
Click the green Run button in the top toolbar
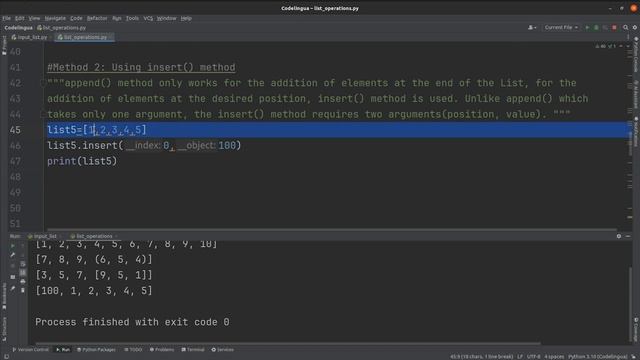click(587, 27)
